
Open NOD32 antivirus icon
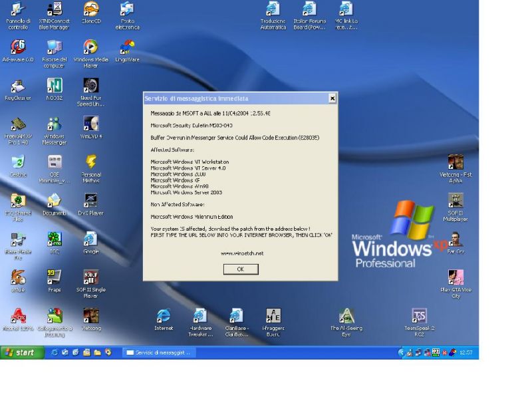pos(55,90)
